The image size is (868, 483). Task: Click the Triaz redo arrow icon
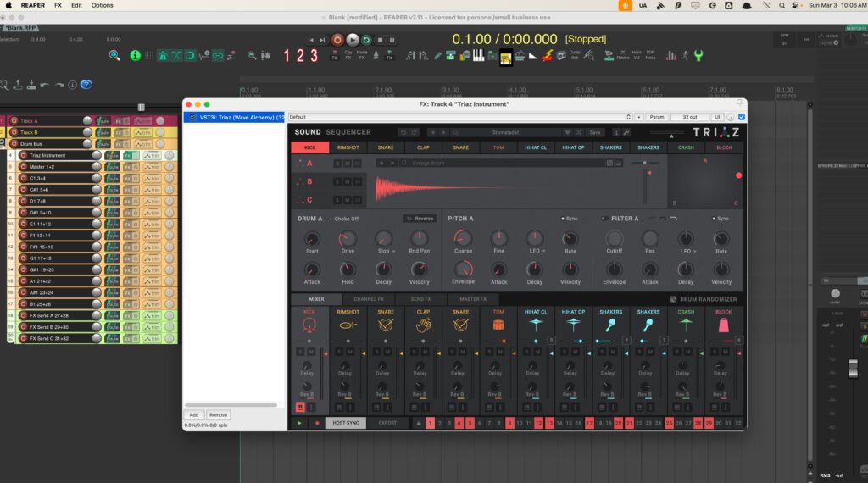tap(414, 133)
